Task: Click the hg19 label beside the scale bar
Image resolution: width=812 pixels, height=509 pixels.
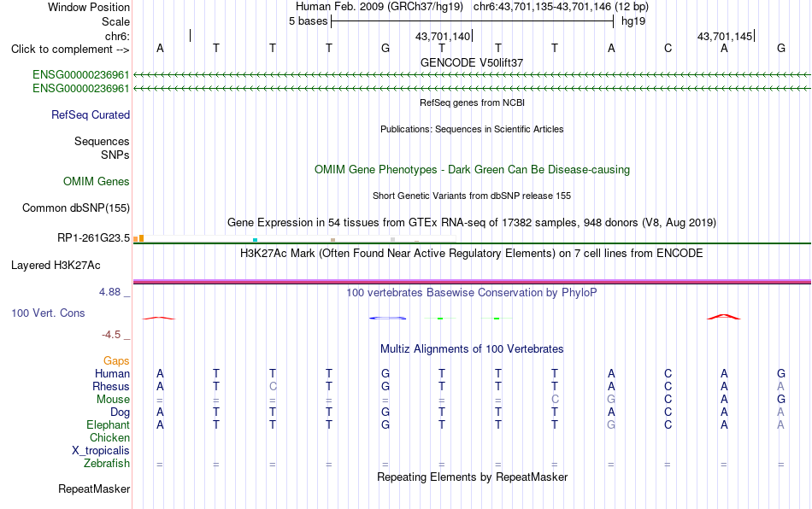Action: [633, 21]
